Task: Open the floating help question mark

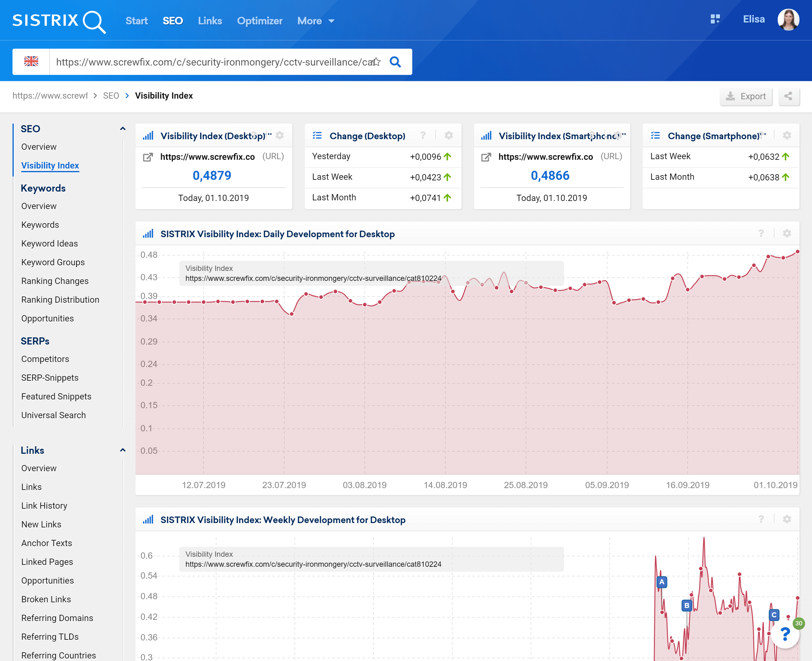Action: click(x=785, y=634)
